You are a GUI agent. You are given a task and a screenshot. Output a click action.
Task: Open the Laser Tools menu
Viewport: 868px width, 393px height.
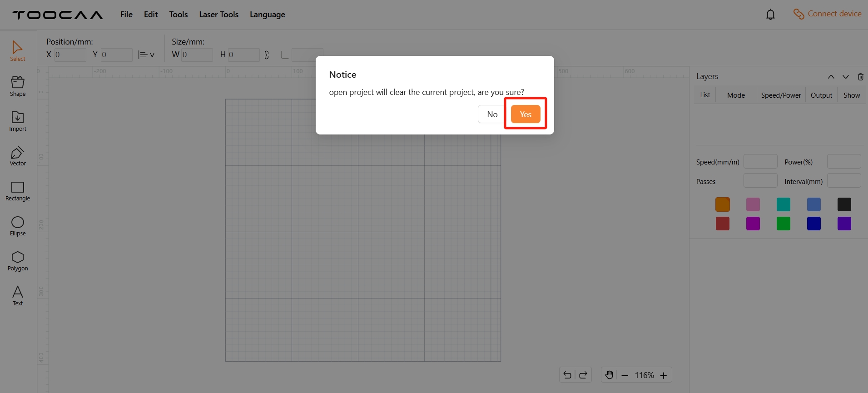[219, 15]
